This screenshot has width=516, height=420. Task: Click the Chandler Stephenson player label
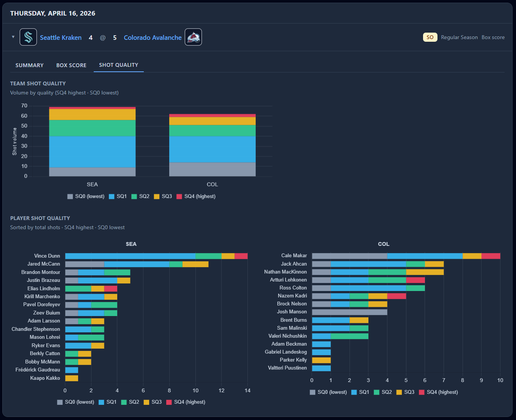[x=36, y=329]
